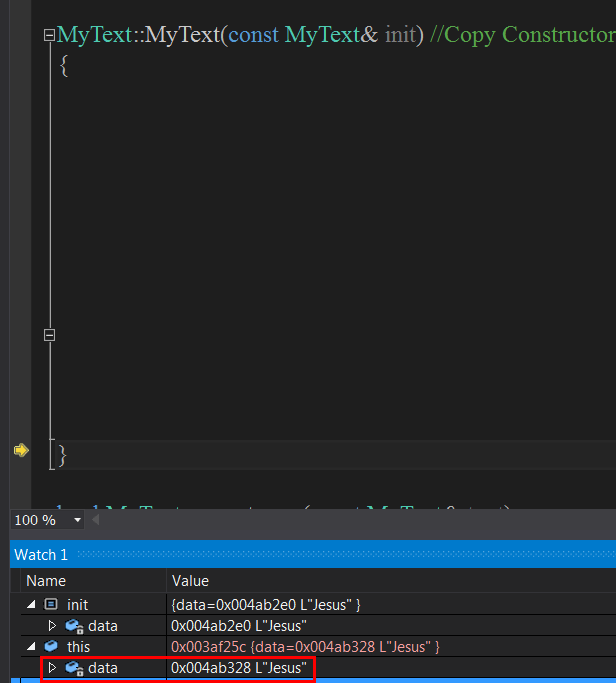The height and width of the screenshot is (683, 616).
Task: Click the this pointer object icon
Action: 51,646
